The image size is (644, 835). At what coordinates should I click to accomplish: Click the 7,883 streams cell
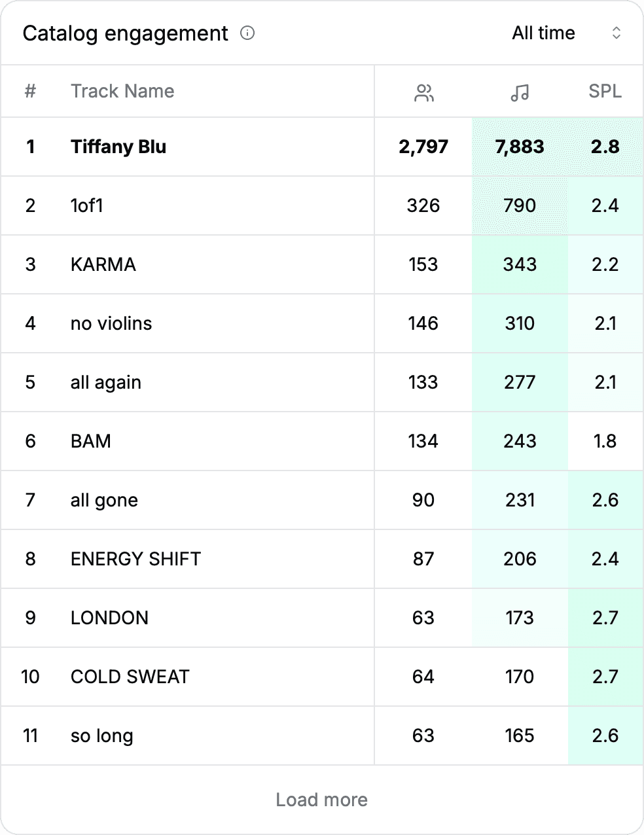point(520,147)
